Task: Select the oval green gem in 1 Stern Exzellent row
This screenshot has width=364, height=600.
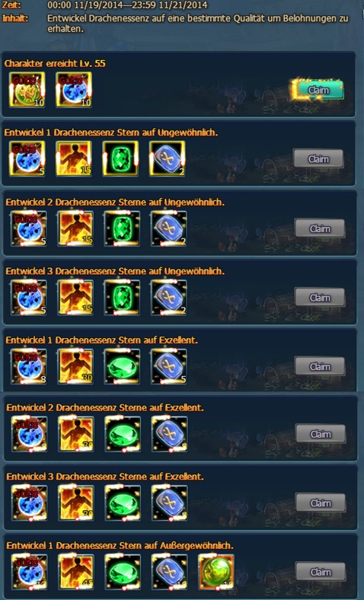Action: (122, 366)
